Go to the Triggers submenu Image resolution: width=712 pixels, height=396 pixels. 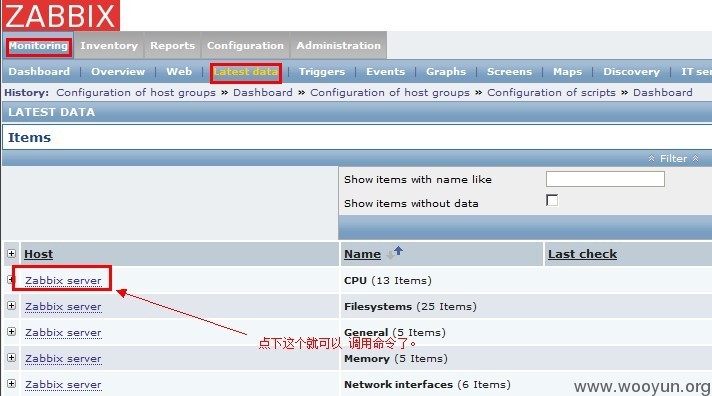[322, 72]
